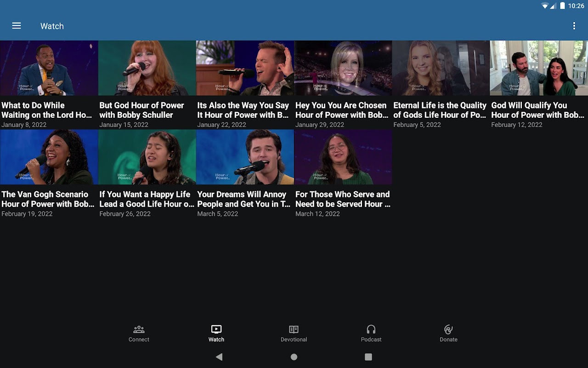Open the January 22, 2022 video thumbnail
588x368 pixels.
(245, 68)
